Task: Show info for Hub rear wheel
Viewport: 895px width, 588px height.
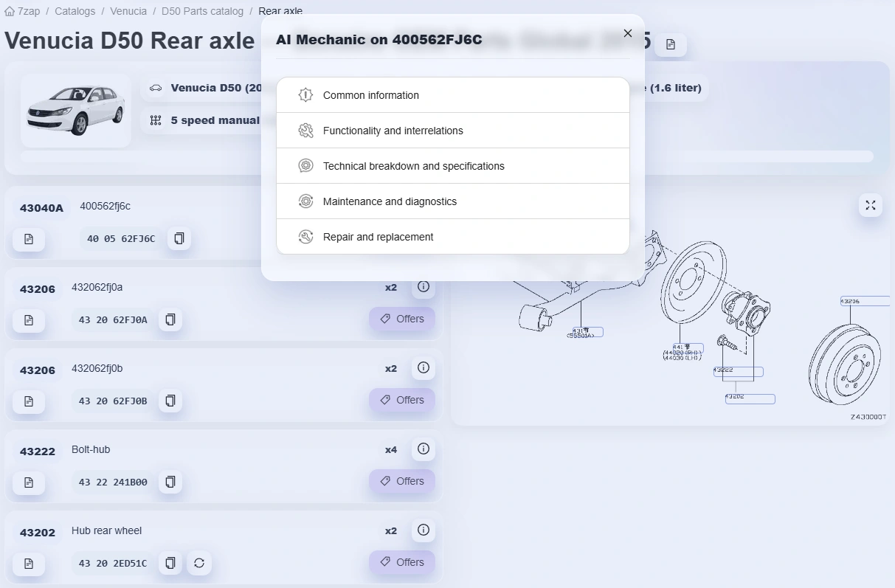Action: pyautogui.click(x=424, y=530)
